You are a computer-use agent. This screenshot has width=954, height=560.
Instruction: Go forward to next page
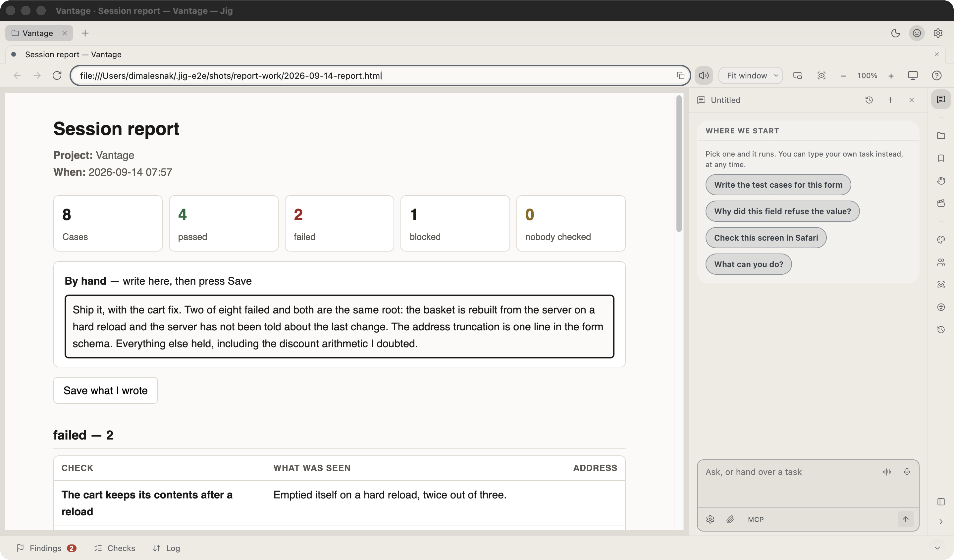click(x=37, y=76)
